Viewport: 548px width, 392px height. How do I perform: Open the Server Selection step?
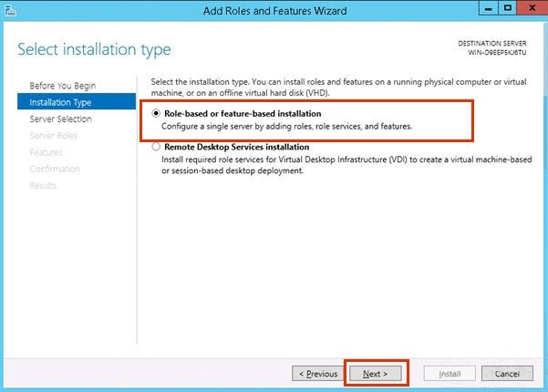[x=60, y=119]
